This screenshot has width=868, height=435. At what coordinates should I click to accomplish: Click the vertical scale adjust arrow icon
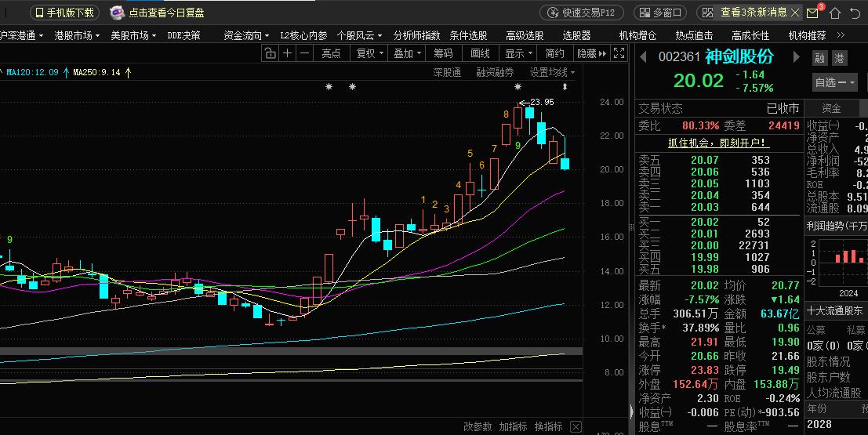pos(565,87)
